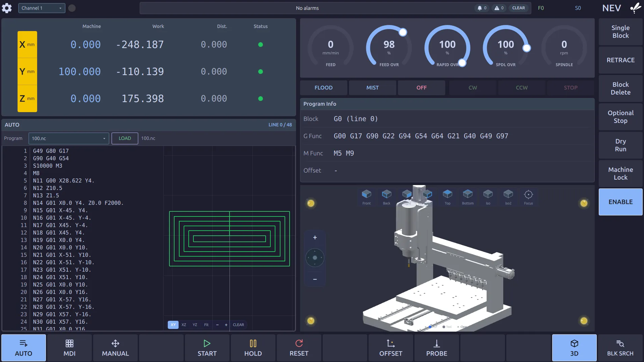
Task: Open the Channel 1 dropdown
Action: [x=42, y=8]
